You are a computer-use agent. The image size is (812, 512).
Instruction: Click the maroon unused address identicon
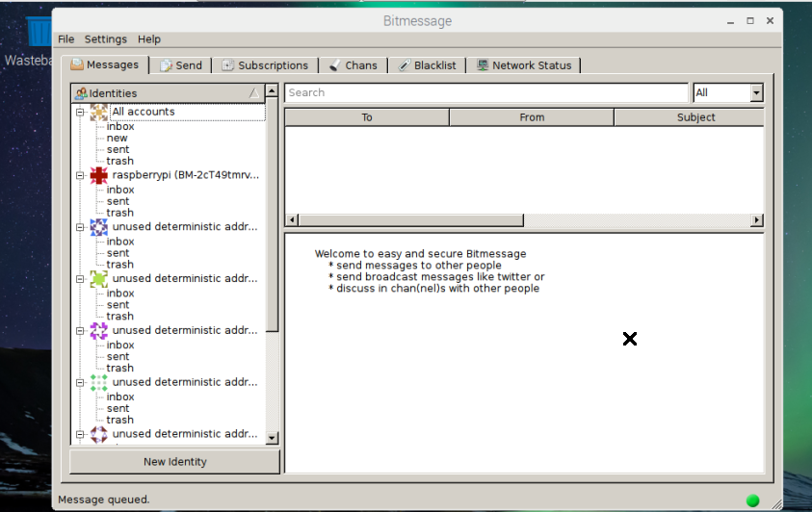[99, 434]
